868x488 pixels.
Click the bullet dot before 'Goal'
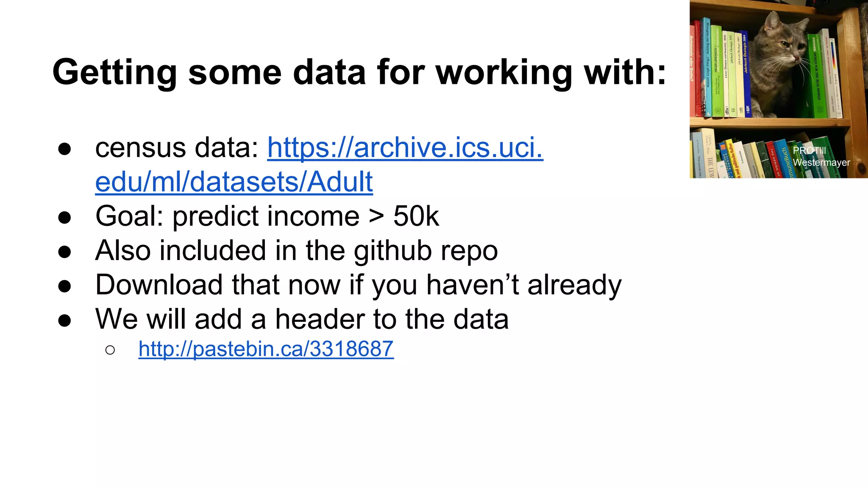tap(65, 218)
